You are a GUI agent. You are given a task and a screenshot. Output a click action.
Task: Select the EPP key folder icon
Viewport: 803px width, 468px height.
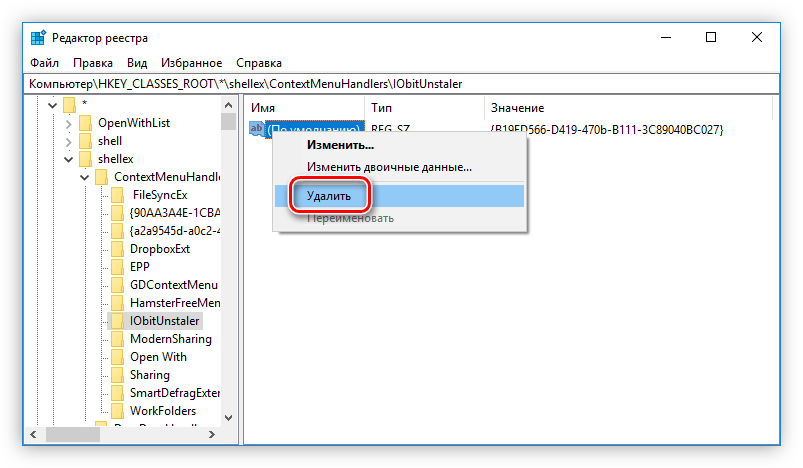[117, 267]
